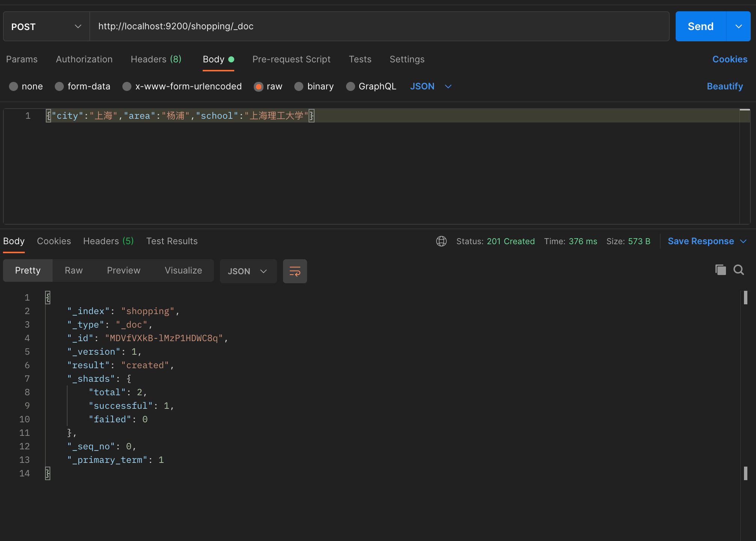
Task: Select the form-data radio option
Action: (x=59, y=86)
